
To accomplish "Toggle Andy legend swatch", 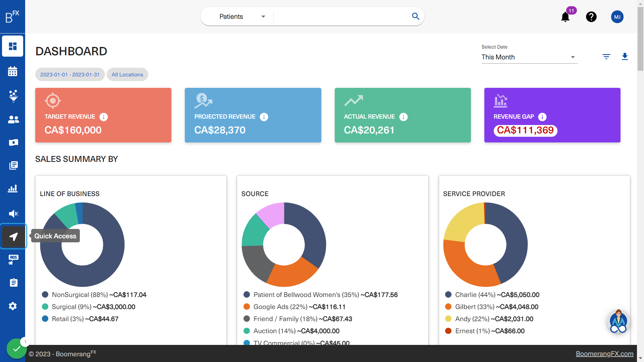I will click(x=448, y=319).
